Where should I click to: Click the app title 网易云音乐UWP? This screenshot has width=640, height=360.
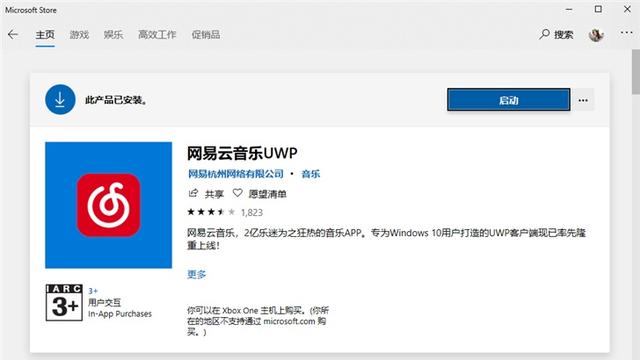click(242, 153)
